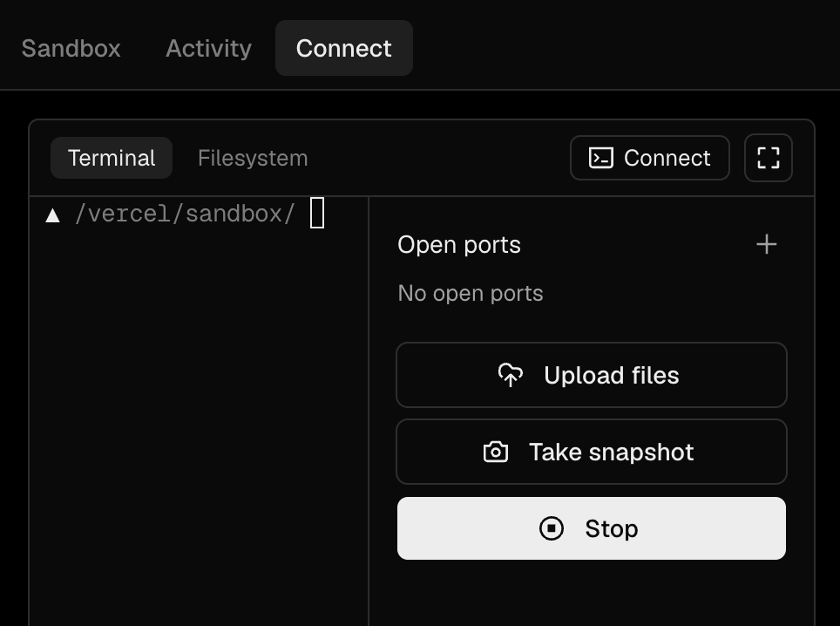Viewport: 840px width, 626px height.
Task: Select the top Connect tab
Action: pos(344,48)
